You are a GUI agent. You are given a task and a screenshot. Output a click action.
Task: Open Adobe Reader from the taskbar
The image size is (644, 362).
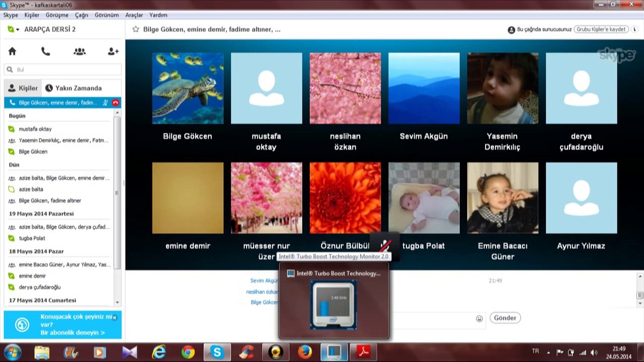coord(363,352)
